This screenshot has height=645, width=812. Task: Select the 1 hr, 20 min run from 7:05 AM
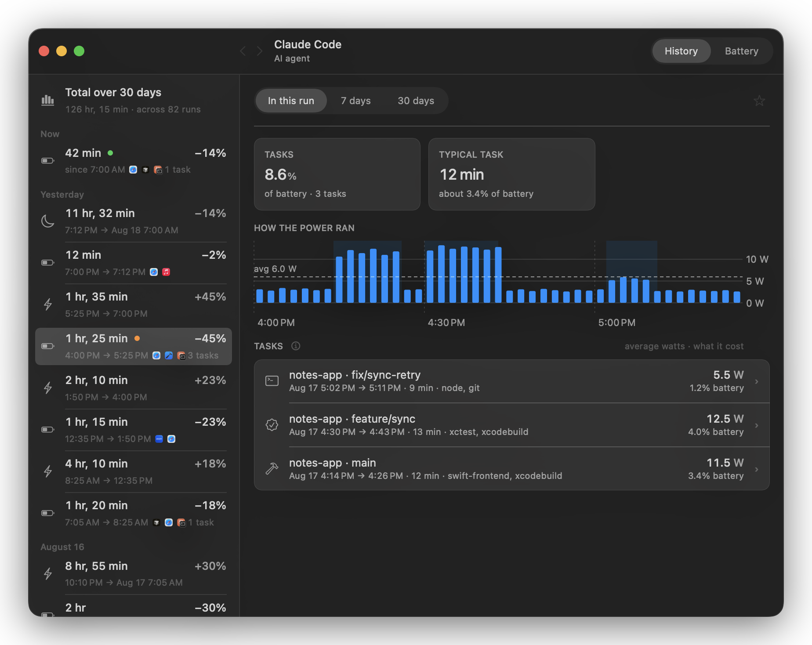click(134, 513)
